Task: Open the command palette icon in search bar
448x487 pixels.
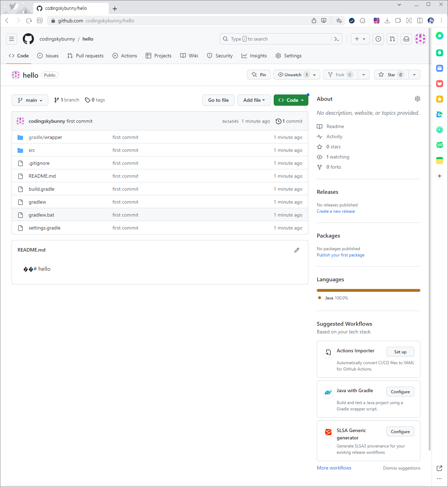Action: (336, 39)
